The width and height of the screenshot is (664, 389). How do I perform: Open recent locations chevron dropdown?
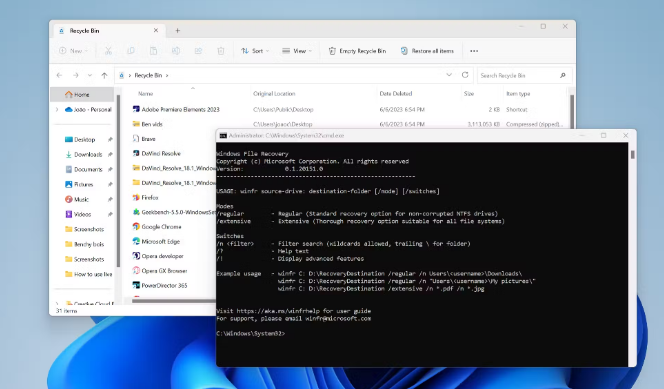coord(90,75)
